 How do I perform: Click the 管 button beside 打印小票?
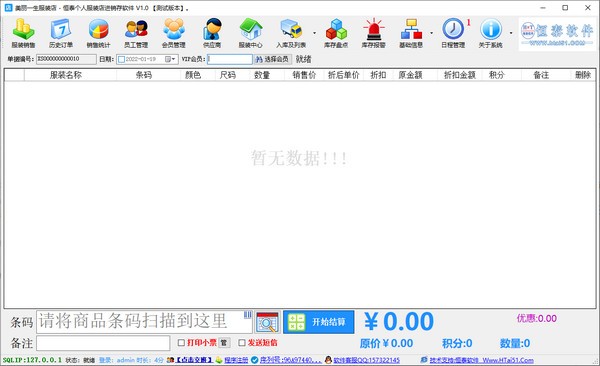(224, 343)
